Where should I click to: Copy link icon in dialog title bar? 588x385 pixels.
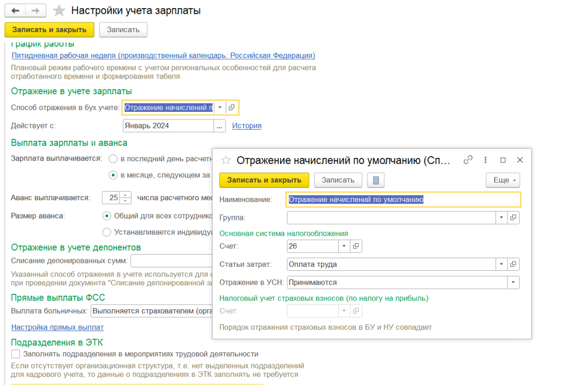(x=468, y=160)
